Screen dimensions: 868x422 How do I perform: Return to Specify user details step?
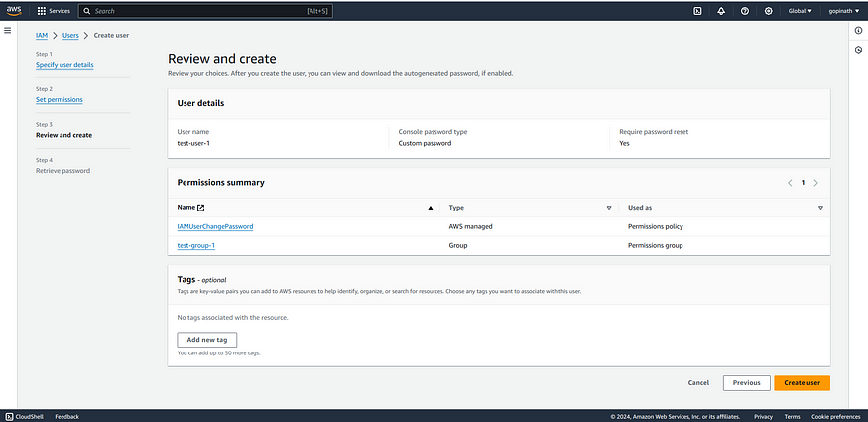pyautogui.click(x=64, y=65)
